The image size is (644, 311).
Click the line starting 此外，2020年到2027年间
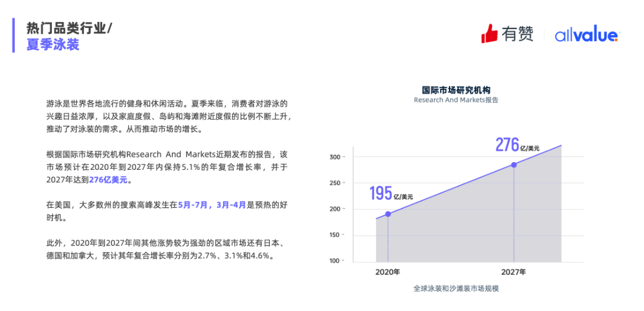(166, 243)
